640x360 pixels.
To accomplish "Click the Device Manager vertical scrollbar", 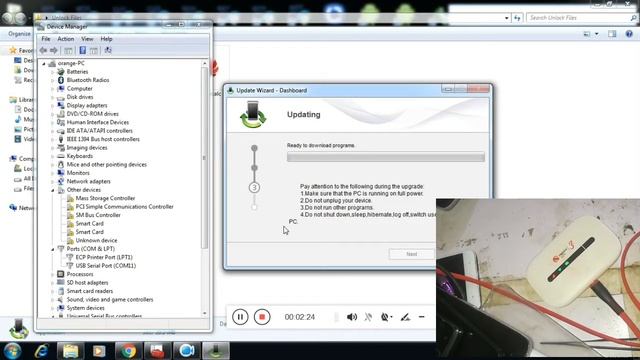I will [204, 158].
